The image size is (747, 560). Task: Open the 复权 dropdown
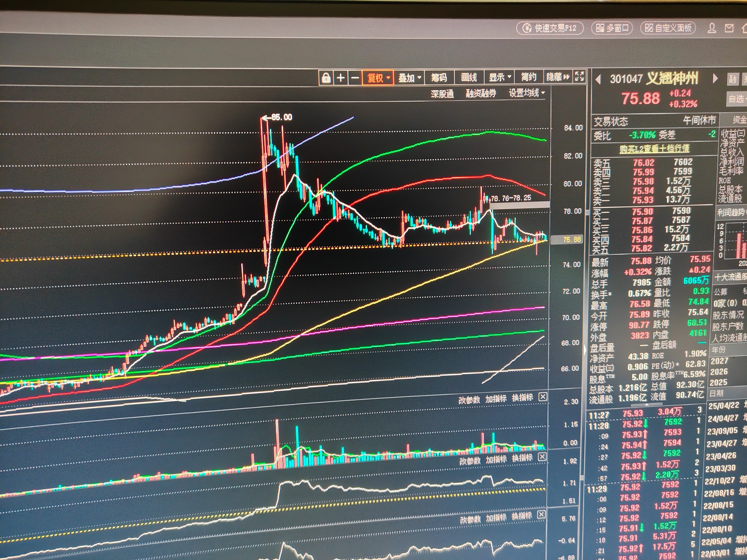coord(378,78)
